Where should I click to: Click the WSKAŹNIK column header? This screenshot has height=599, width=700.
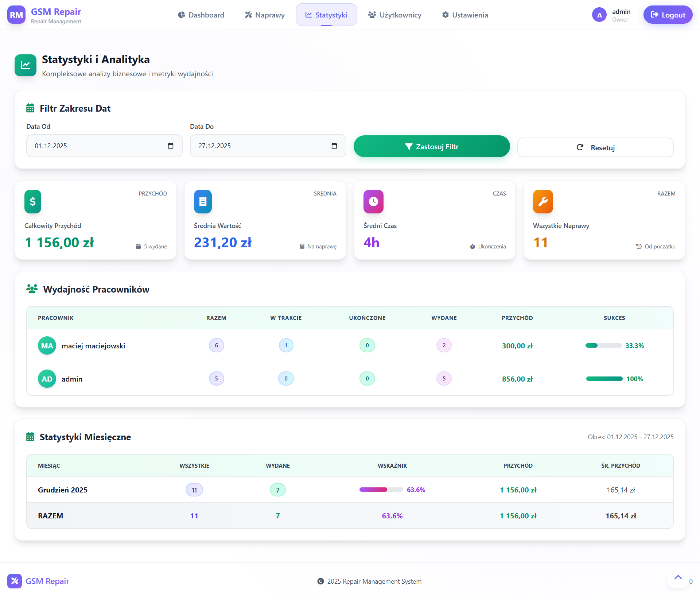[x=392, y=465]
